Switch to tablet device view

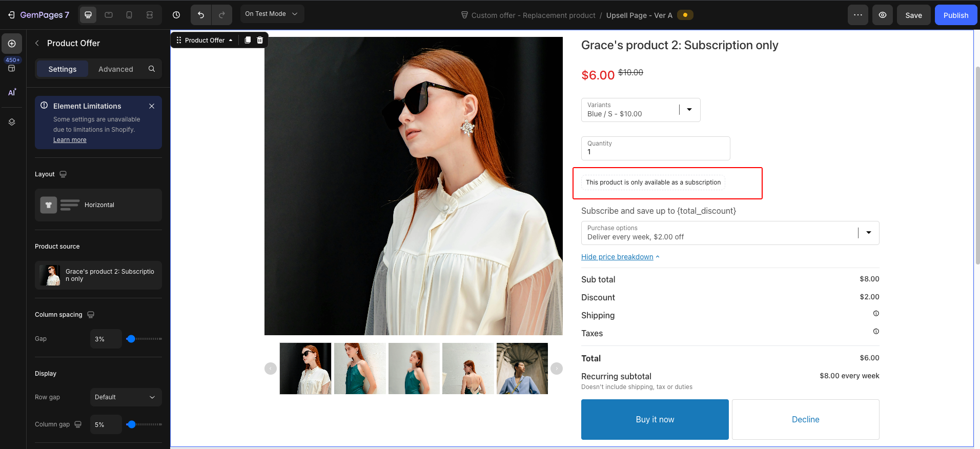[109, 15]
